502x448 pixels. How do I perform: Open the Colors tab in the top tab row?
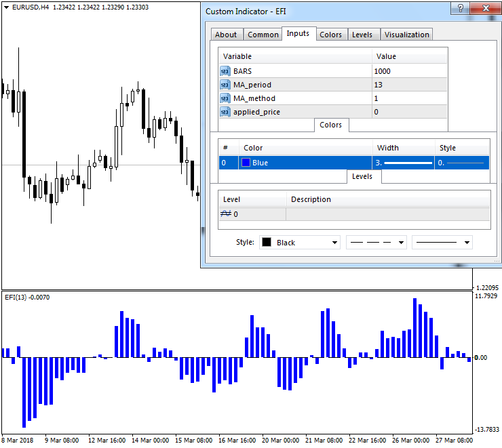click(331, 35)
